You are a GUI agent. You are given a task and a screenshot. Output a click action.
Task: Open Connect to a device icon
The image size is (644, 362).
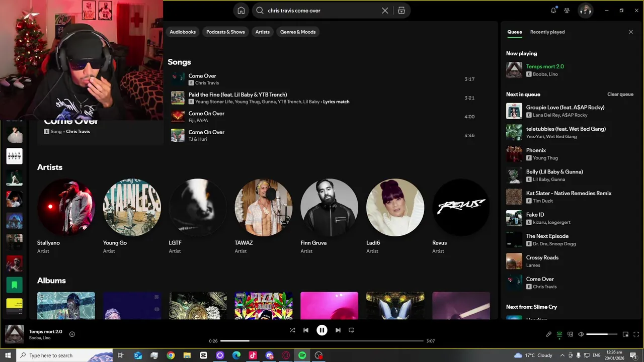[x=570, y=334]
